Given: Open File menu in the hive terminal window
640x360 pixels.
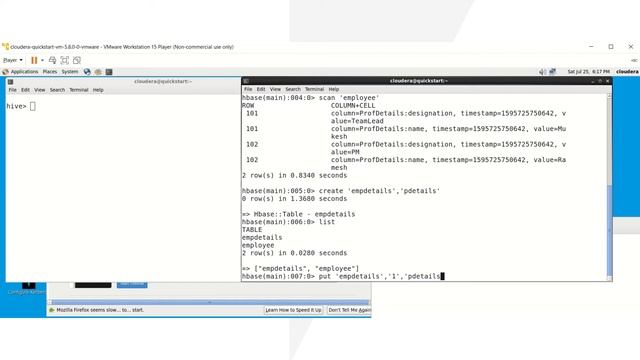Looking at the screenshot, I should (13, 90).
